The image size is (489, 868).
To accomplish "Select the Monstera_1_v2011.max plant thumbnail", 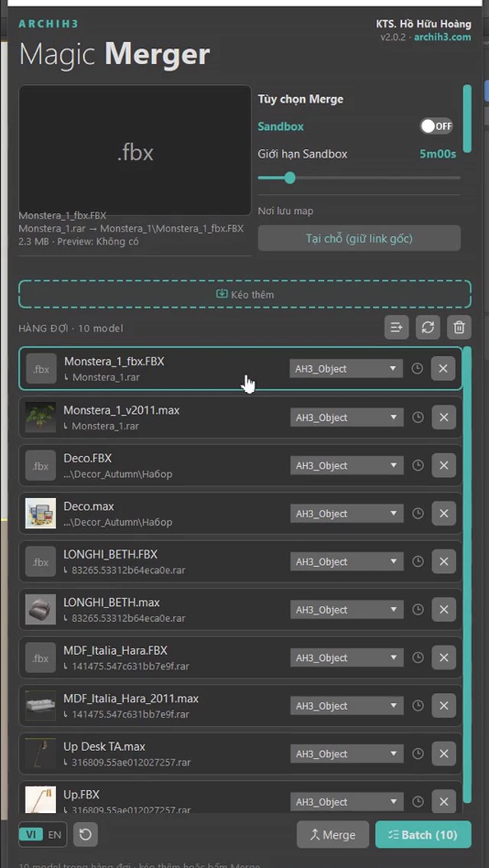I will point(40,417).
